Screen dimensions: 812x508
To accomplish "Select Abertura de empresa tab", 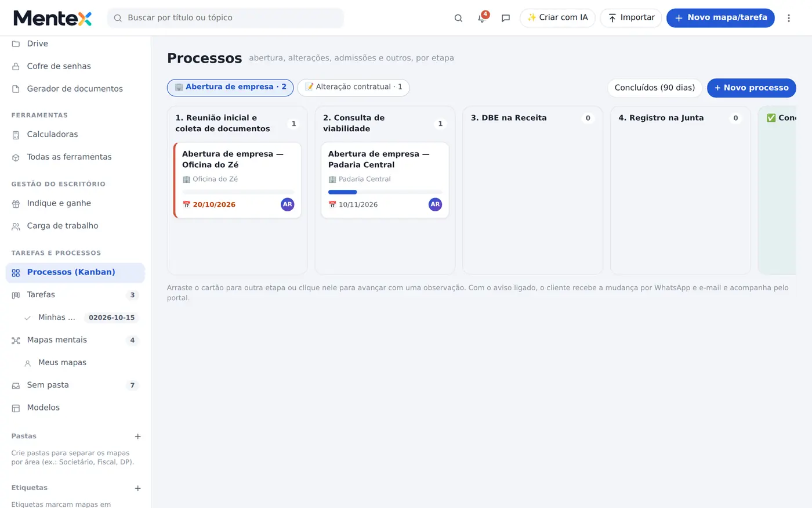I will point(230,88).
